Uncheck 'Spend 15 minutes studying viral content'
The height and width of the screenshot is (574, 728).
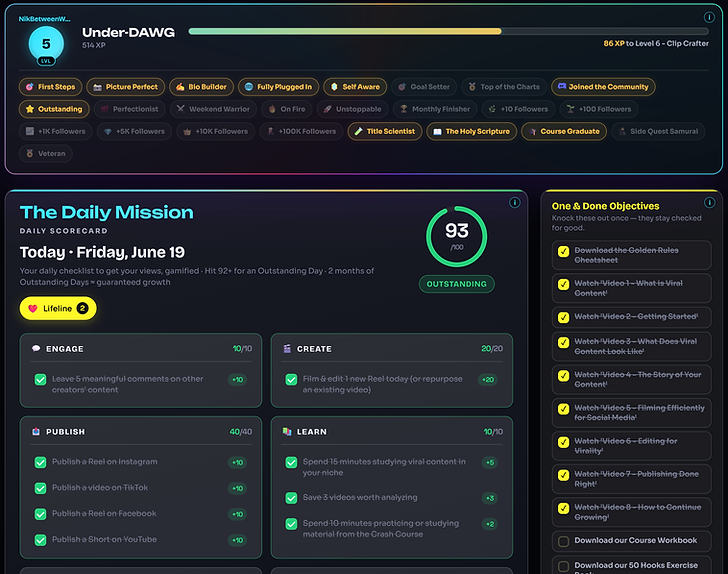291,462
